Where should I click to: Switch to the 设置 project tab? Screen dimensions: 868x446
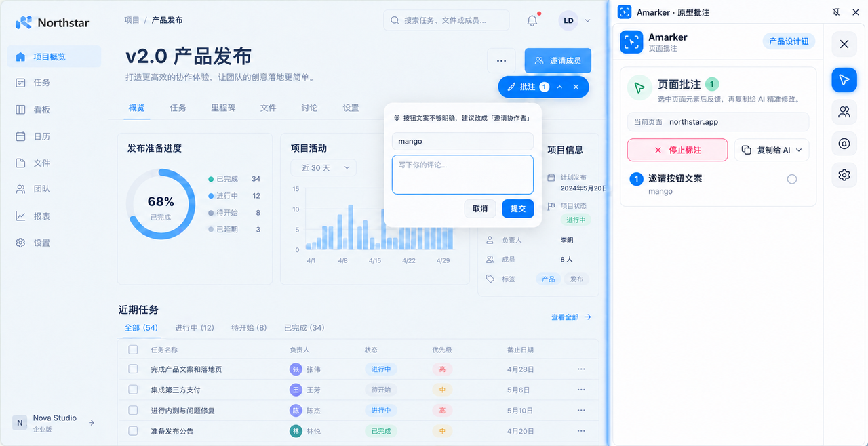351,108
